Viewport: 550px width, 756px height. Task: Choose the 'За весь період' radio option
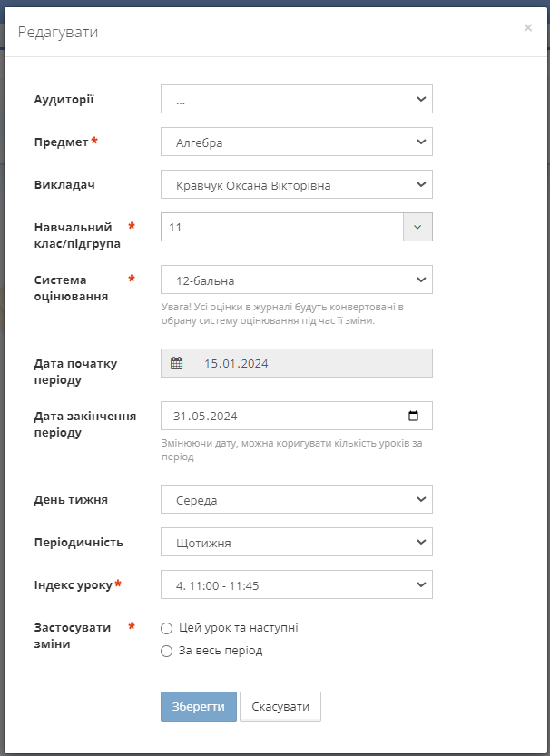(166, 651)
